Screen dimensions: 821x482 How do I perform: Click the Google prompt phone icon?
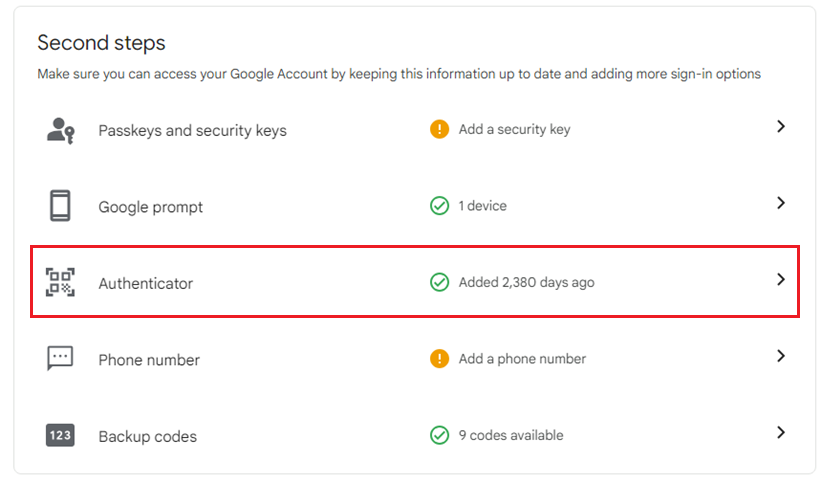point(60,206)
